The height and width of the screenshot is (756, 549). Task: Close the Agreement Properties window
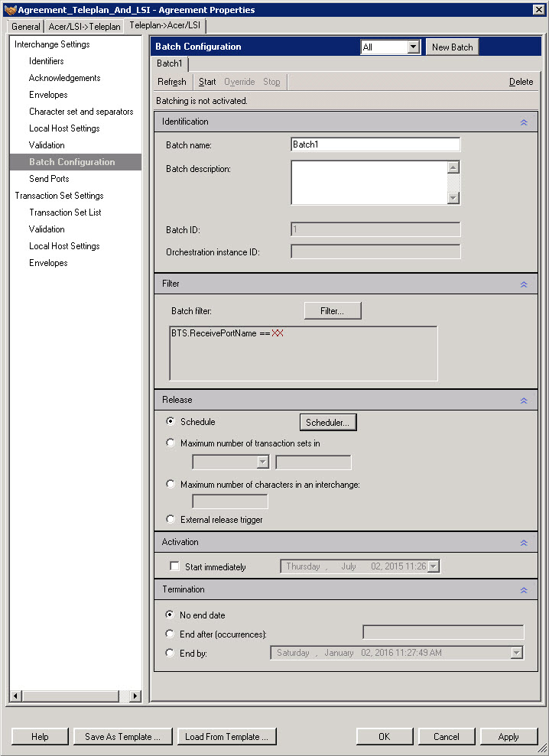(x=539, y=9)
